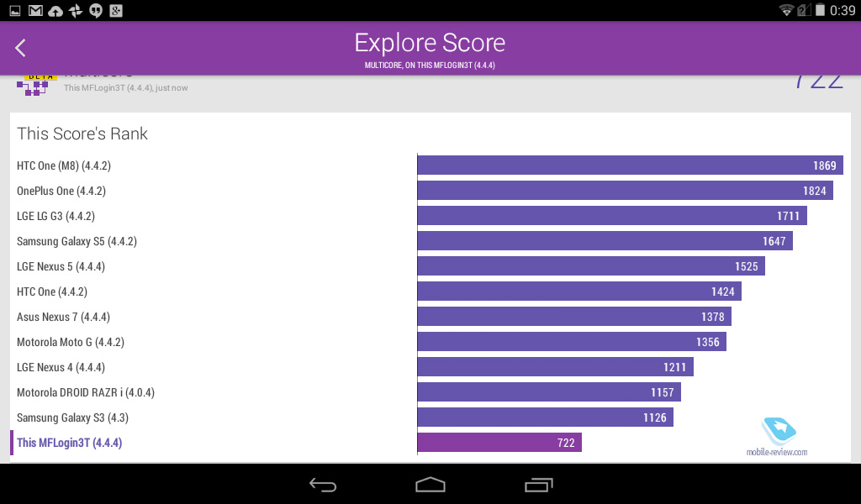This screenshot has width=861, height=504.
Task: Select the Samsung Galaxy S3 (4.3) label
Action: point(72,417)
